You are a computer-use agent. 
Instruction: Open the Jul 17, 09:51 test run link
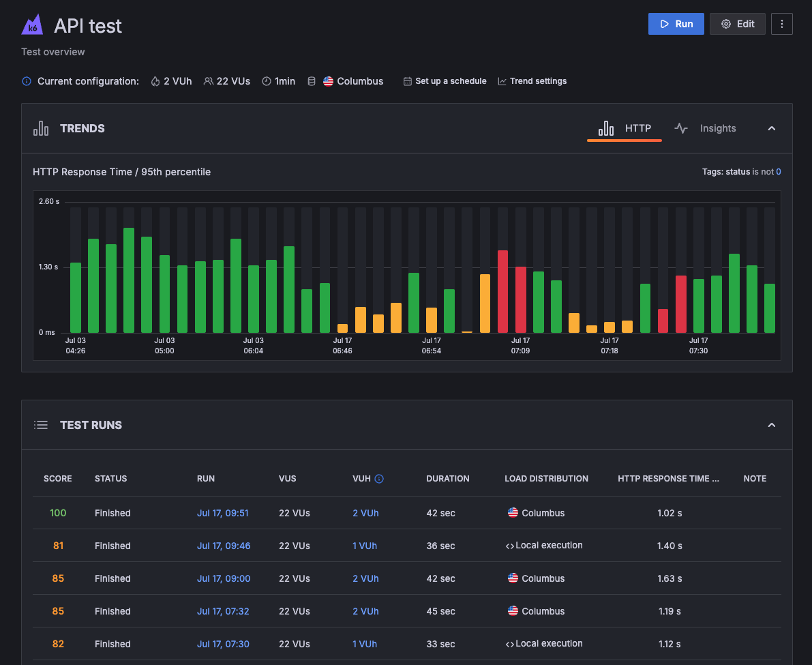[x=223, y=512]
